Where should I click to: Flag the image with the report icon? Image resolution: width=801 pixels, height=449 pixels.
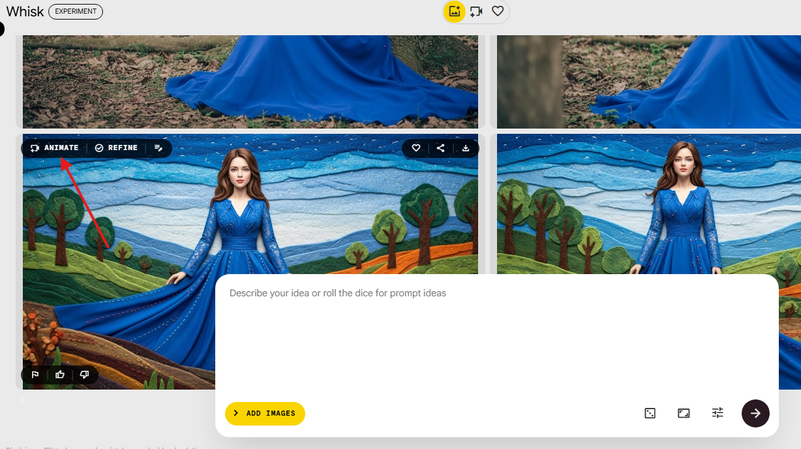click(35, 375)
